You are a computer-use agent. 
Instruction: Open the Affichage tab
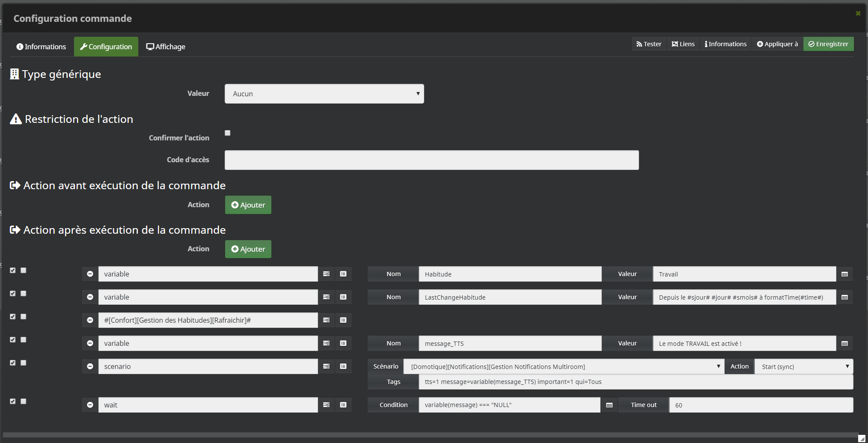[x=166, y=47]
